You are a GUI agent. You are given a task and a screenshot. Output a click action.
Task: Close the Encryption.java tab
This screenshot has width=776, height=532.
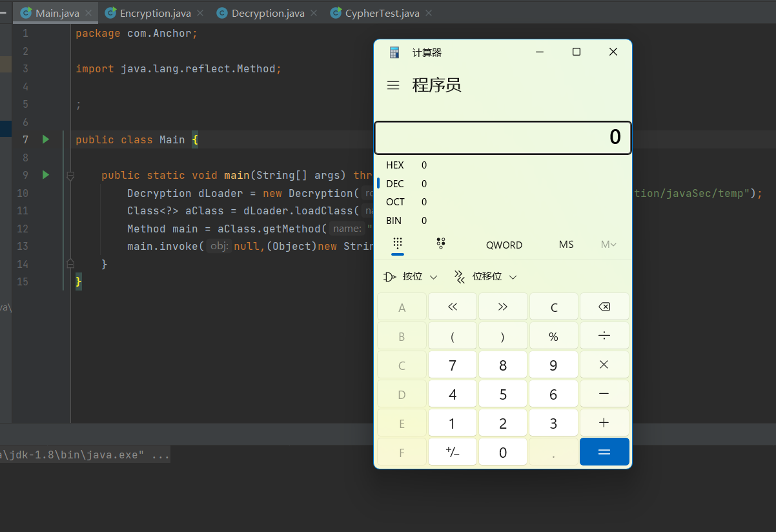201,13
